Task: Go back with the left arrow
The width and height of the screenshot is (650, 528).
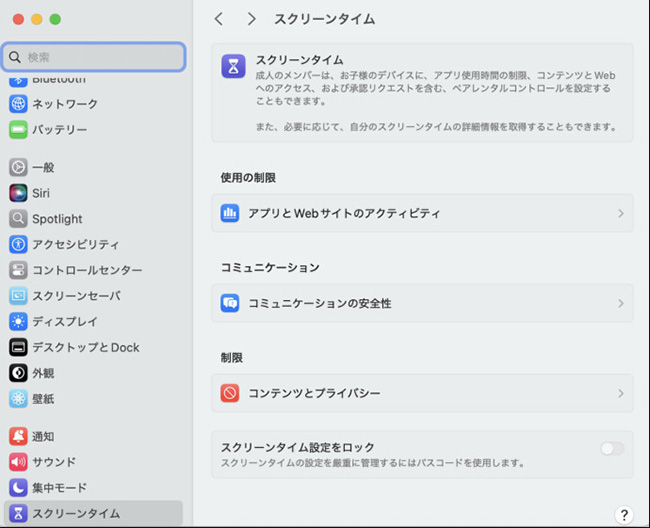Action: pyautogui.click(x=219, y=19)
